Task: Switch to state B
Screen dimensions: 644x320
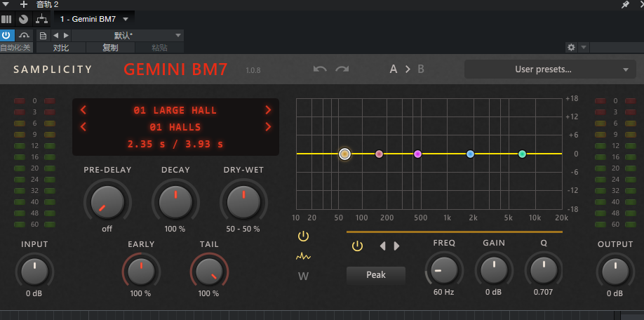Action: (x=421, y=69)
